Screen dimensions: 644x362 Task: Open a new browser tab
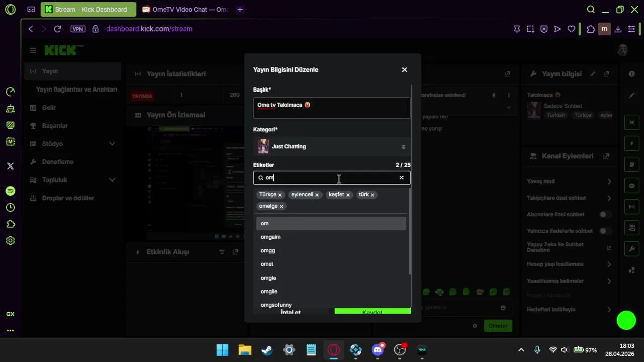240,9
